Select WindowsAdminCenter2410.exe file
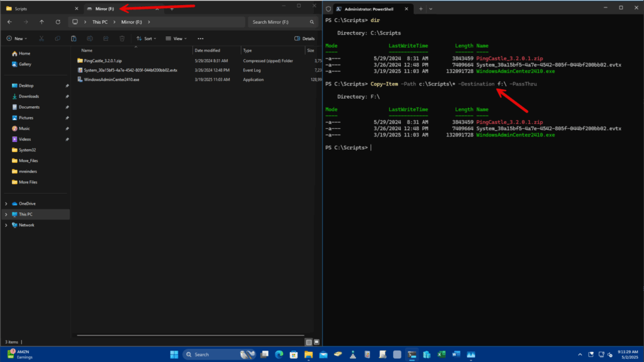 tap(111, 80)
